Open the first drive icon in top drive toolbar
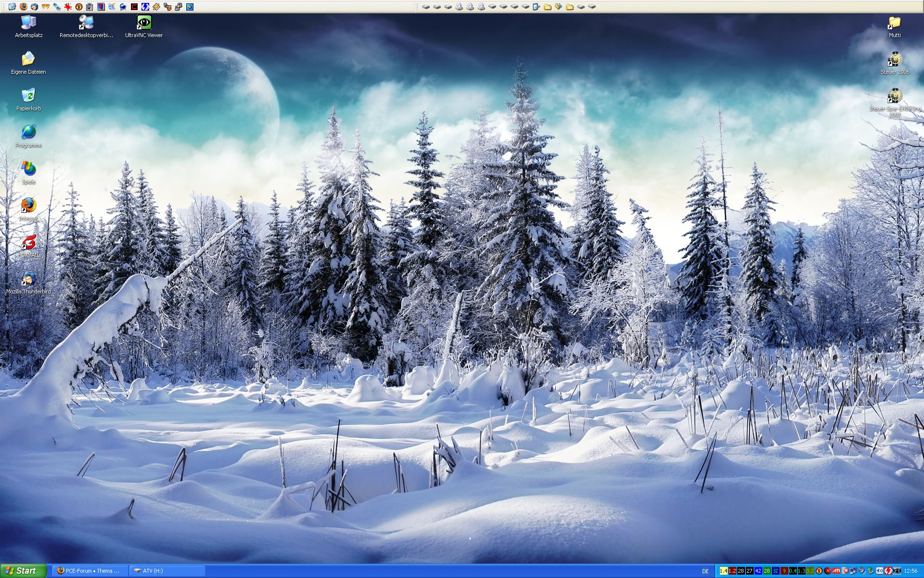The image size is (924, 578). point(425,7)
